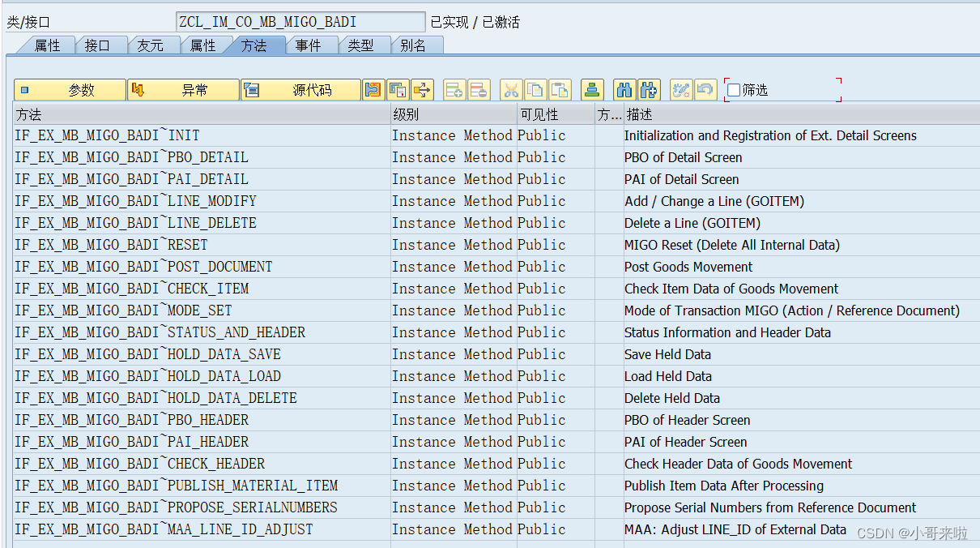Select method IF_EX_MB_MIGO_BADI~MAA_LINE_ID_ADJUST
Screen dimensions: 980x548
coord(164,529)
